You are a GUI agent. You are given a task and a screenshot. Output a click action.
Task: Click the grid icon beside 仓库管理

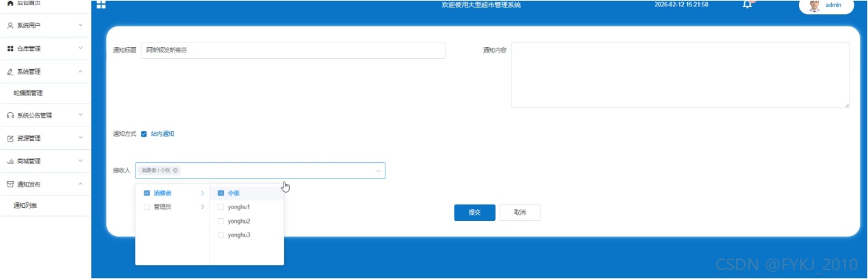(10, 49)
